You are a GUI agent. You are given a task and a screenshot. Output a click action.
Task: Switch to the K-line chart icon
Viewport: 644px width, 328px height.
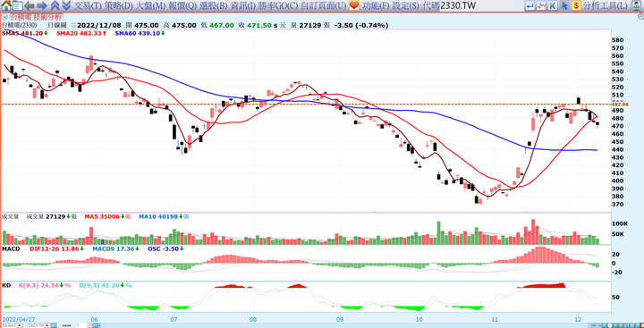554,5
